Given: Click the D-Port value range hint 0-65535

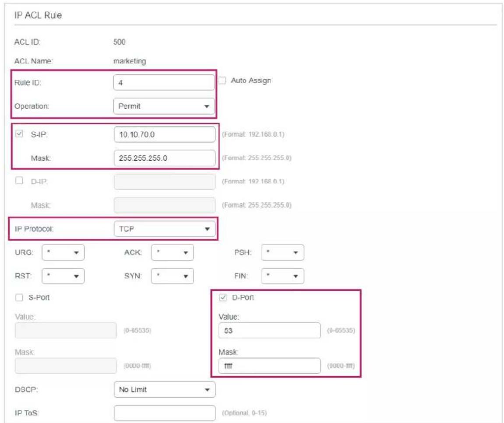Looking at the screenshot, I should pyautogui.click(x=341, y=330).
